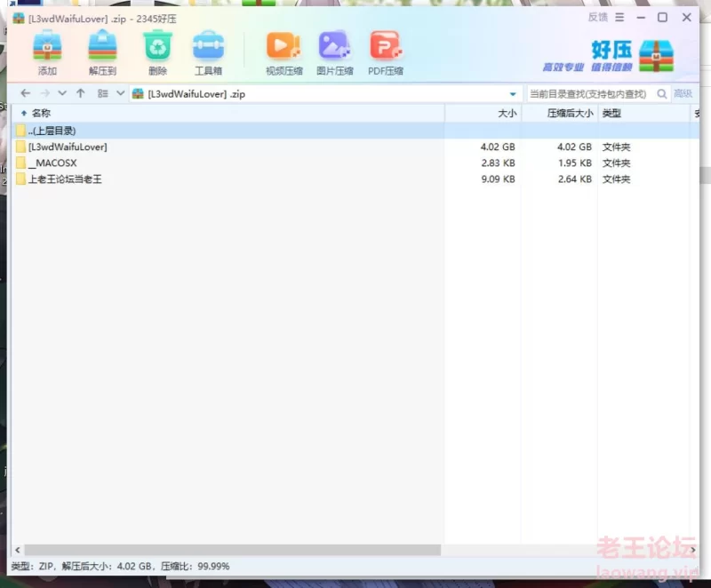Expand the address path dropdown arrow
Screen dimensions: 711x588
coord(513,94)
